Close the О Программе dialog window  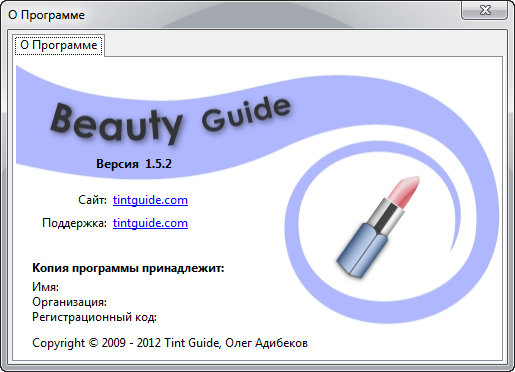[485, 10]
